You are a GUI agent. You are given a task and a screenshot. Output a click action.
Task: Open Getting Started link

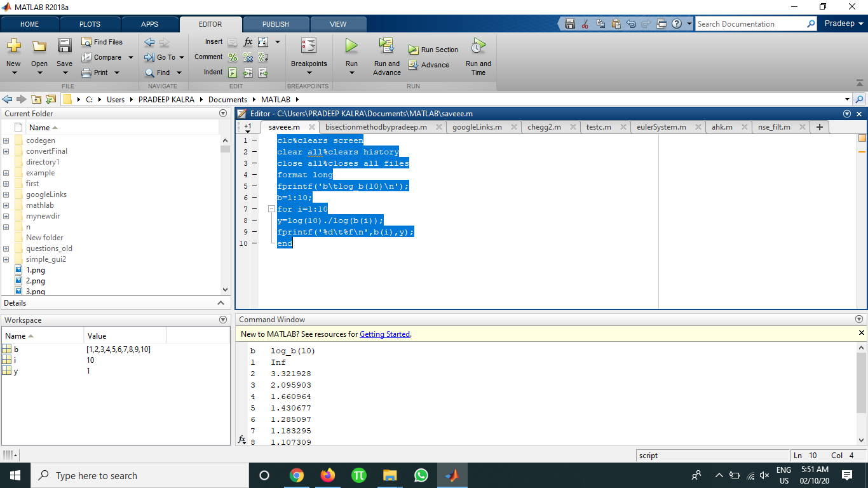pos(384,334)
